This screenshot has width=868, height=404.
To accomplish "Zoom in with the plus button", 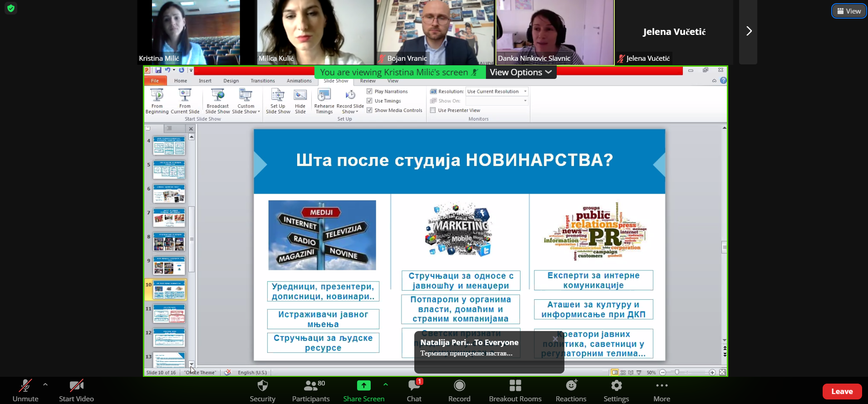I will point(712,373).
